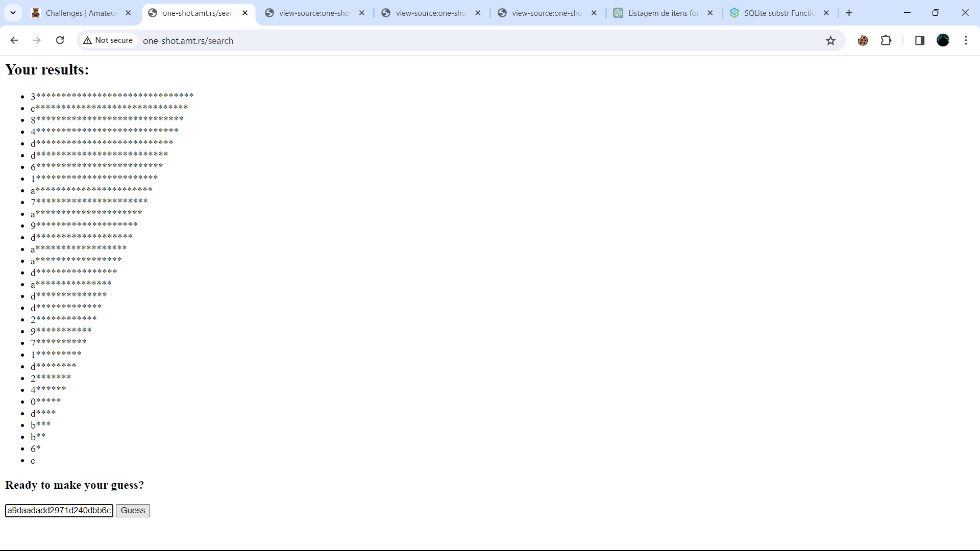This screenshot has height=551, width=980.
Task: Switch to Challenges Amateur tab
Action: (81, 13)
